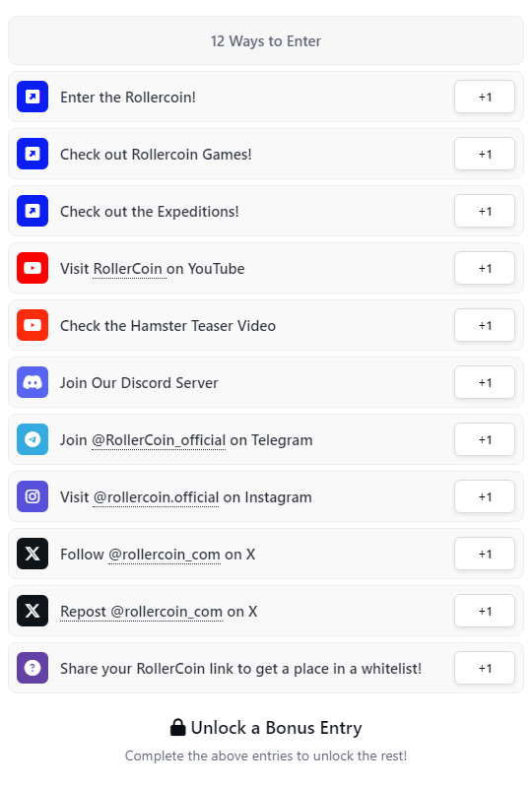This screenshot has width=532, height=787.
Task: Click +1 button for Share your RollerCoin link
Action: point(485,668)
